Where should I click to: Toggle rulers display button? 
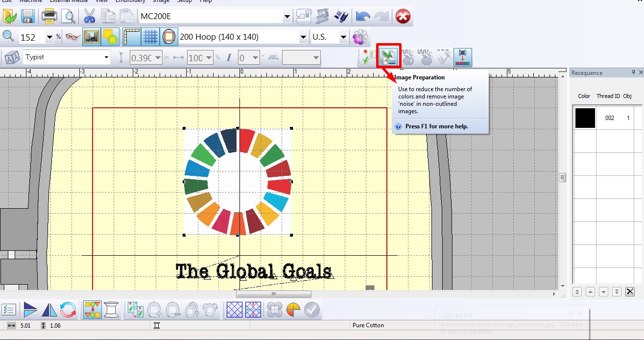tap(132, 37)
